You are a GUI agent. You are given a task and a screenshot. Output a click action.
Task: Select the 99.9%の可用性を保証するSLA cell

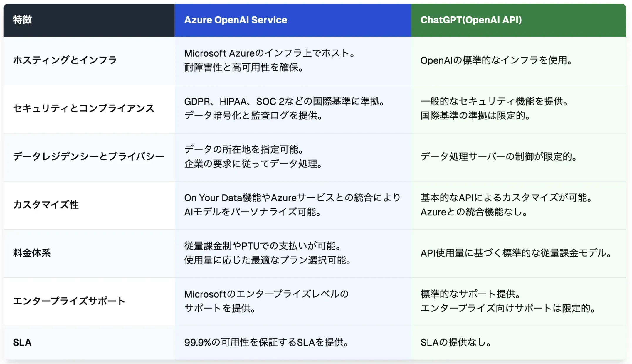point(266,342)
